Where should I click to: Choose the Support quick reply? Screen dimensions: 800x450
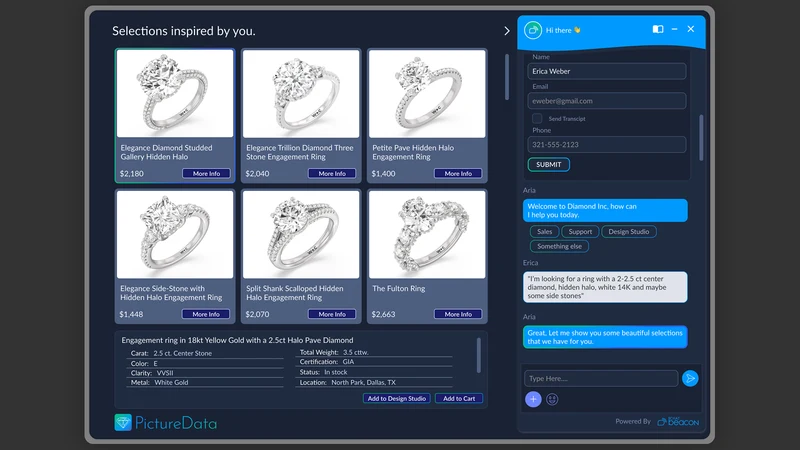(580, 232)
